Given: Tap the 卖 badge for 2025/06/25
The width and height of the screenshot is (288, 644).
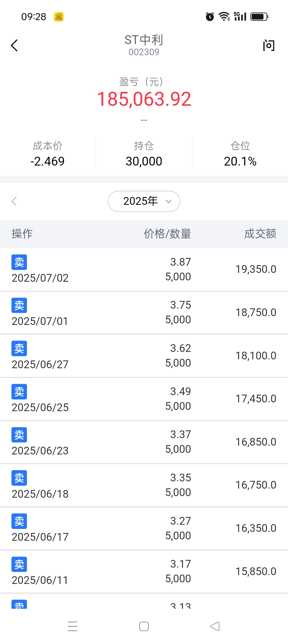Looking at the screenshot, I should tap(19, 392).
